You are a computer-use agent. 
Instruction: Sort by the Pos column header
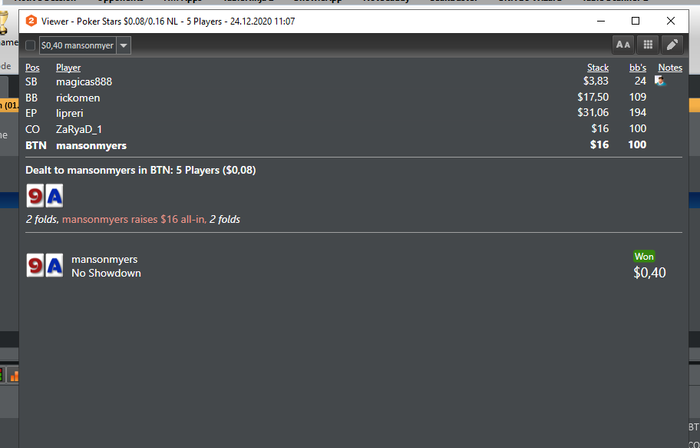32,68
